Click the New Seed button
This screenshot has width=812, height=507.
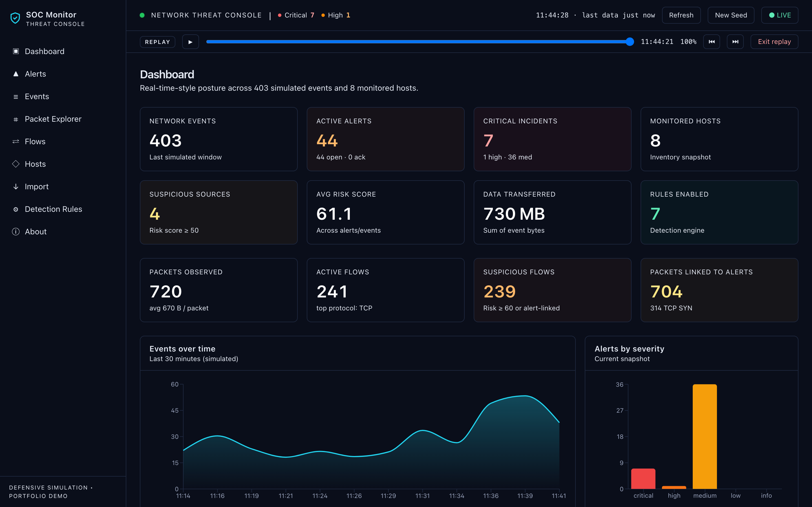(x=731, y=15)
